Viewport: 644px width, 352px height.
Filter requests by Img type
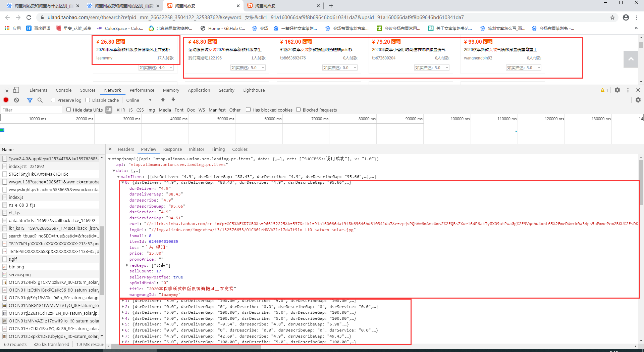tap(151, 110)
